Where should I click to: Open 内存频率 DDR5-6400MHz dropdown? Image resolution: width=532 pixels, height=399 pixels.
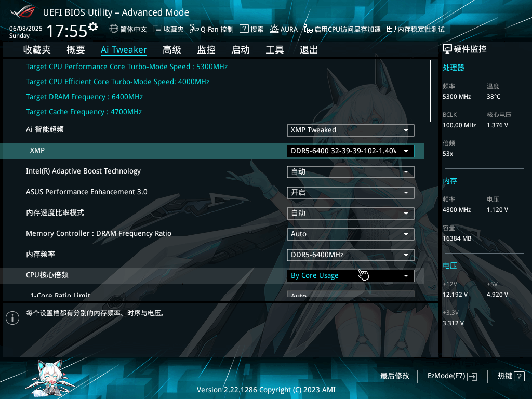(351, 255)
